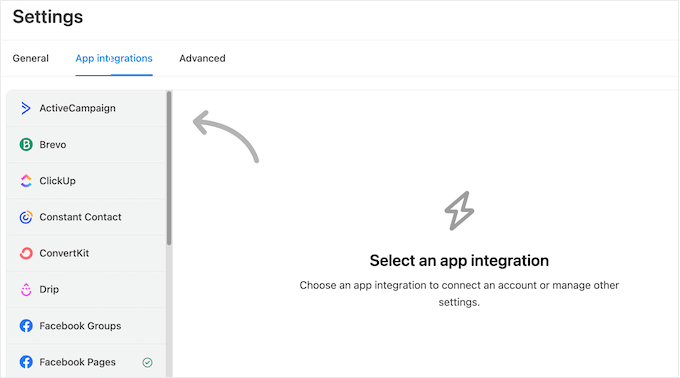
Task: Click the Facebook Pages logo icon
Action: point(26,362)
